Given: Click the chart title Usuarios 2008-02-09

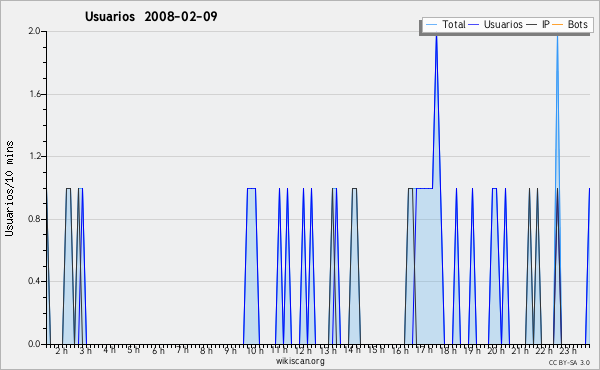Looking at the screenshot, I should point(151,16).
